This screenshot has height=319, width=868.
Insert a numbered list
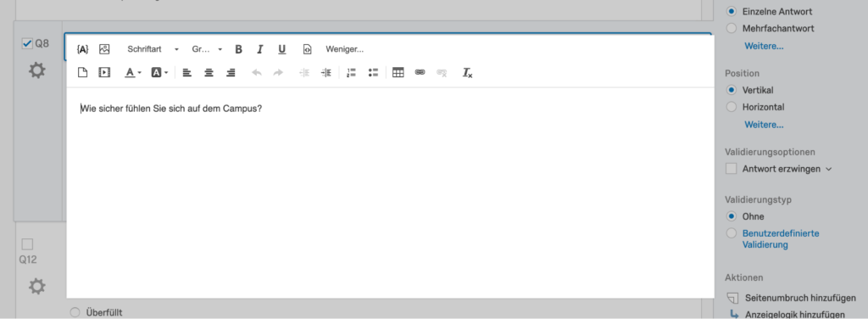click(351, 73)
